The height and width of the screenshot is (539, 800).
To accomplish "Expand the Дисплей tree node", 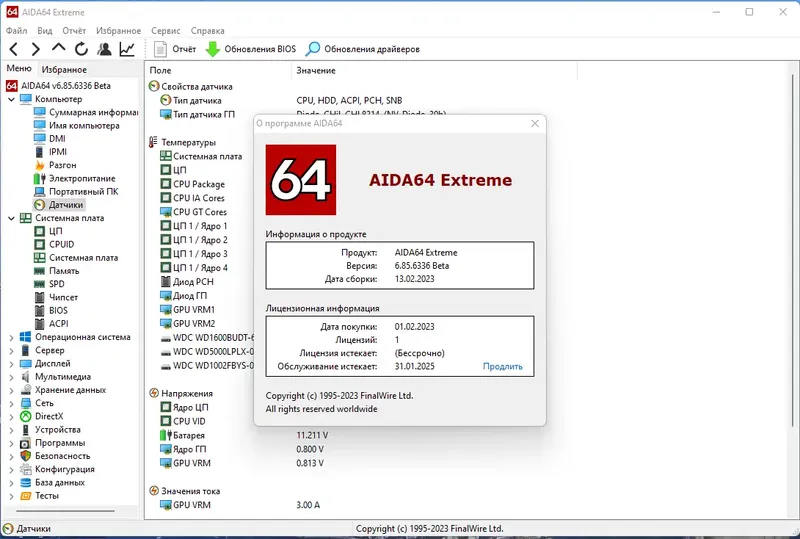I will (11, 363).
